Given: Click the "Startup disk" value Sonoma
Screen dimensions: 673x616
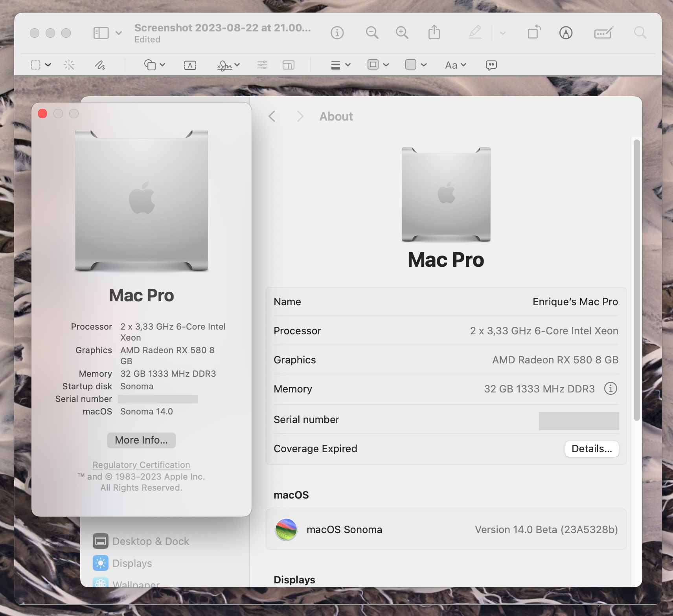Looking at the screenshot, I should click(137, 386).
